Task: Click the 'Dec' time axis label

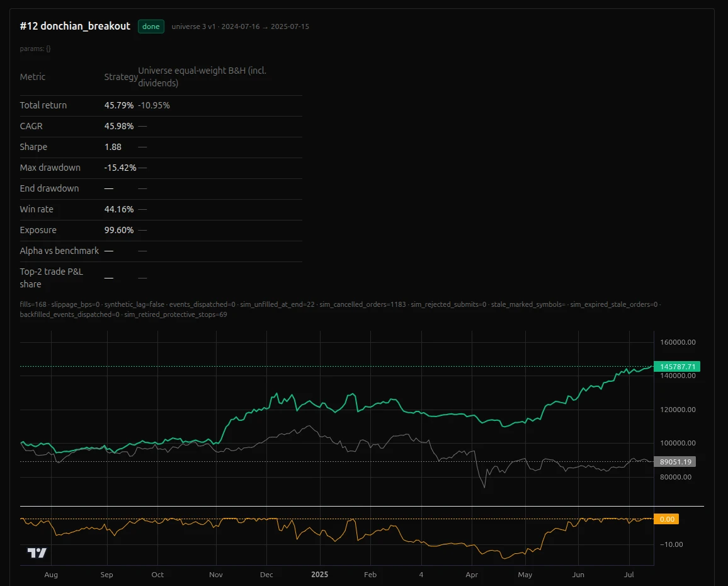Action: tap(266, 575)
